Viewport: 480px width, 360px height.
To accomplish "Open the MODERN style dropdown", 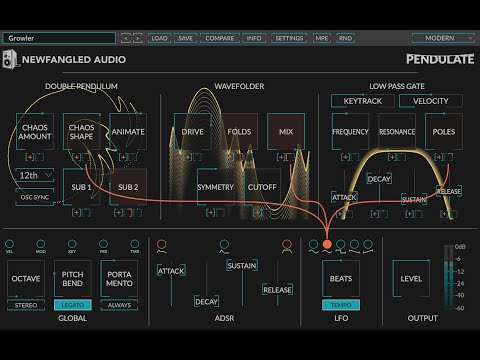I will click(443, 38).
